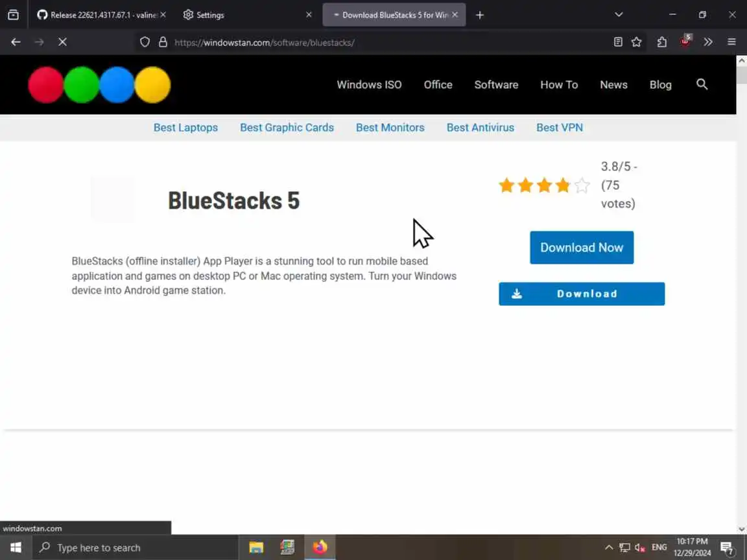The width and height of the screenshot is (747, 560).
Task: Open a new tab with the plus button
Action: (x=480, y=16)
